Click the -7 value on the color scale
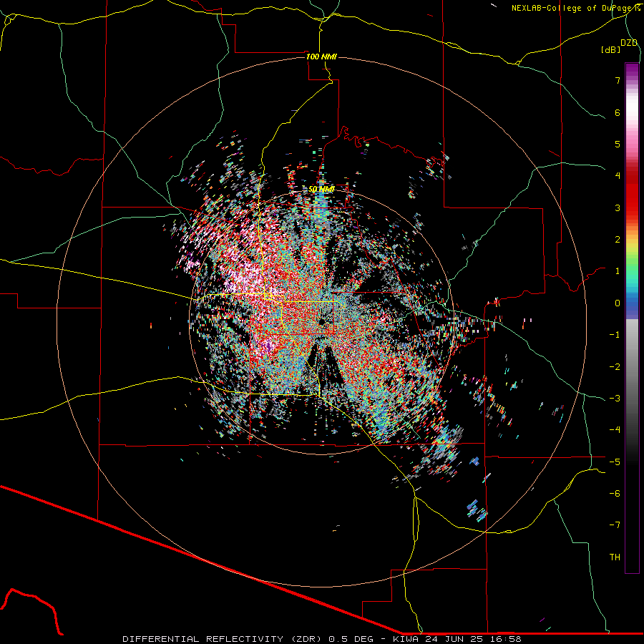The height and width of the screenshot is (644, 644). coord(615,525)
